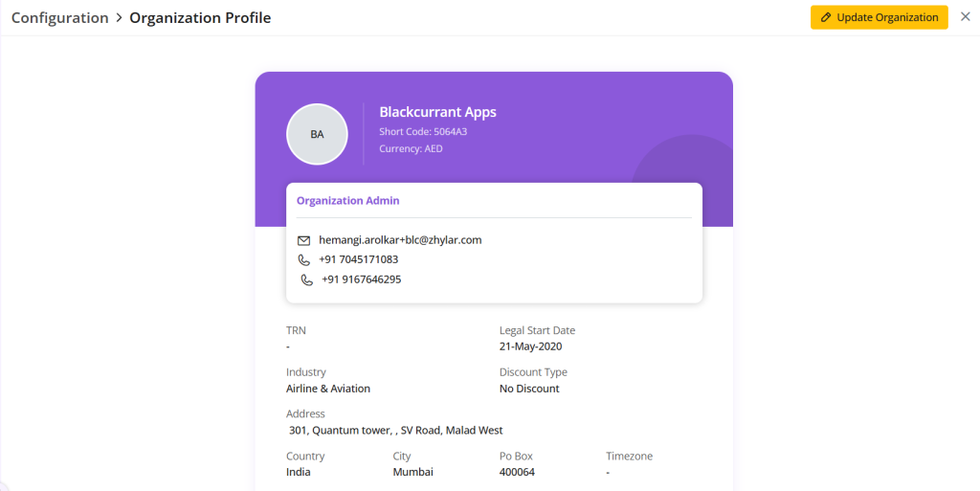
Task: Go back to Configuration breadcrumb
Action: (x=59, y=18)
